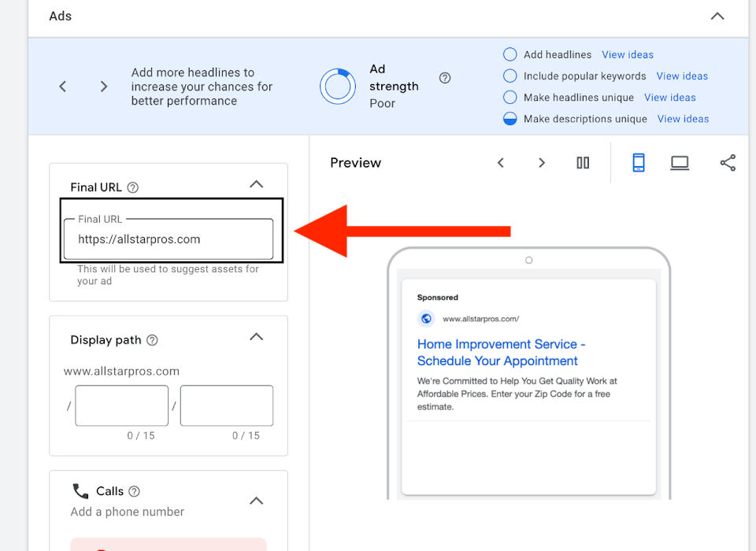Open Final URL help tooltip
The width and height of the screenshot is (756, 551).
pos(133,187)
